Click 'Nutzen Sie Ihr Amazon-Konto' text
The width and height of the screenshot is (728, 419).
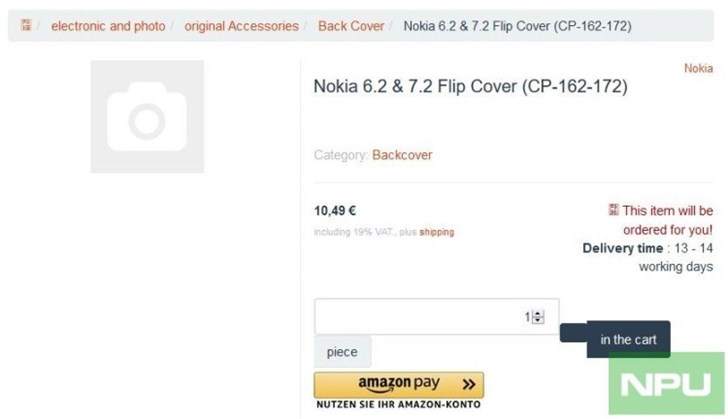398,405
